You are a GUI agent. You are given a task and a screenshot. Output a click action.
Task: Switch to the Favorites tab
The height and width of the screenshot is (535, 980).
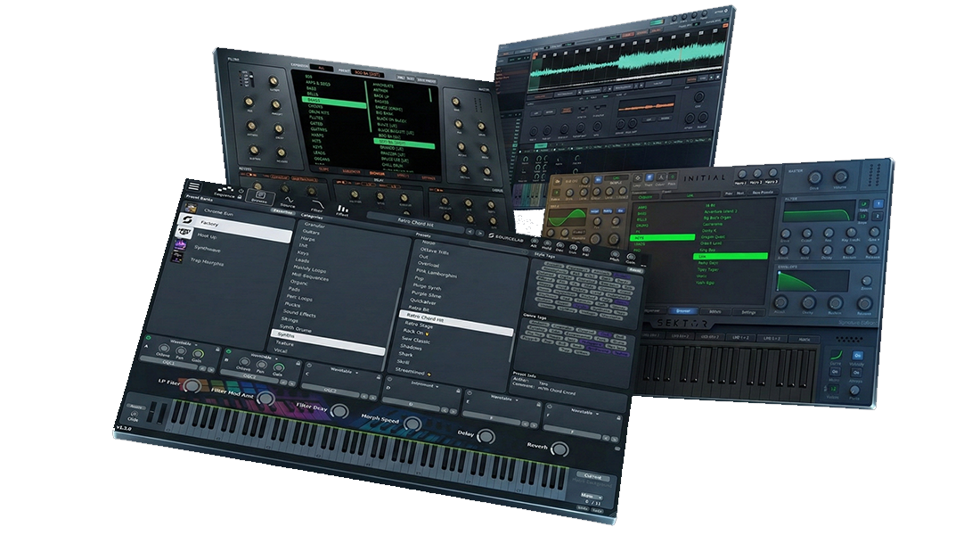[282, 212]
